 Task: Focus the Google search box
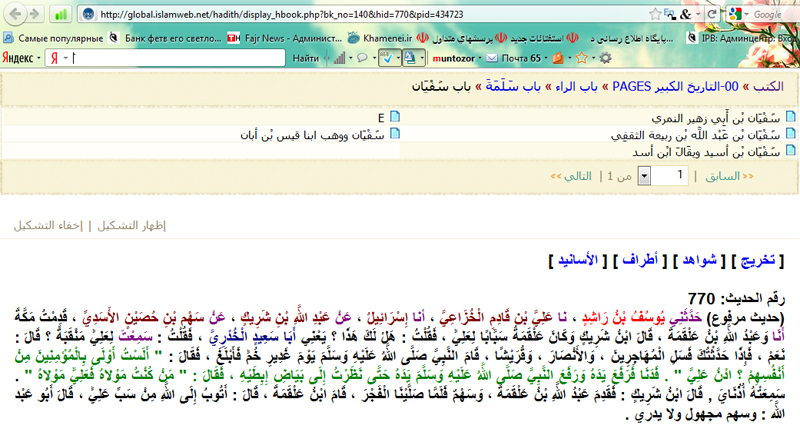[x=773, y=14]
